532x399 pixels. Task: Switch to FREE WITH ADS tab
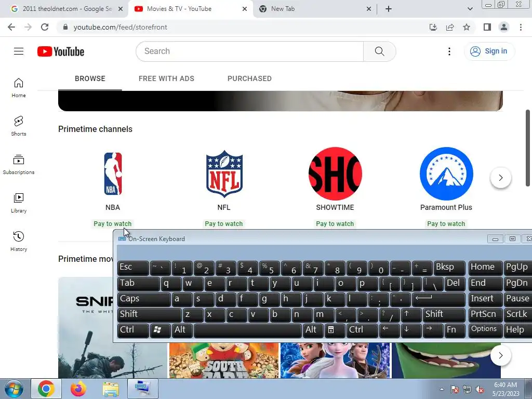point(166,79)
